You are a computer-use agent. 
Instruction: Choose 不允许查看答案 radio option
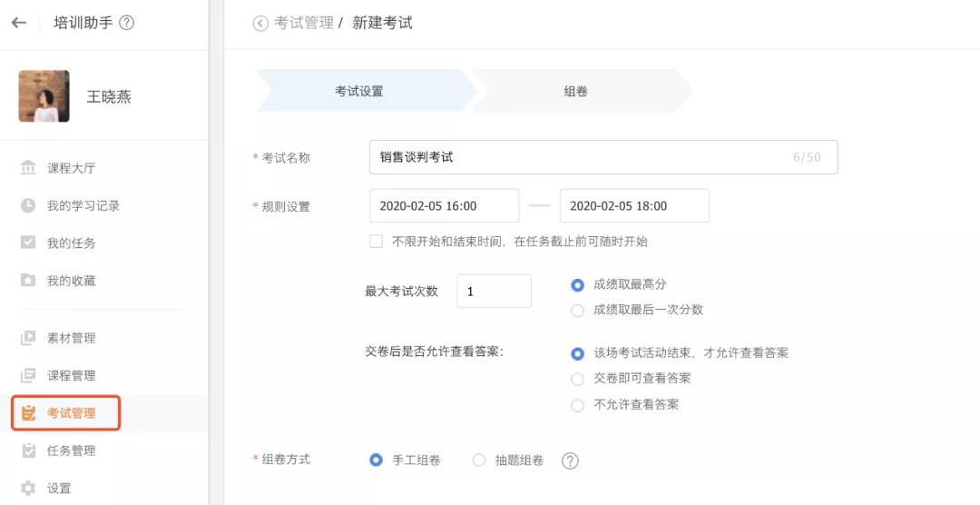pyautogui.click(x=577, y=405)
